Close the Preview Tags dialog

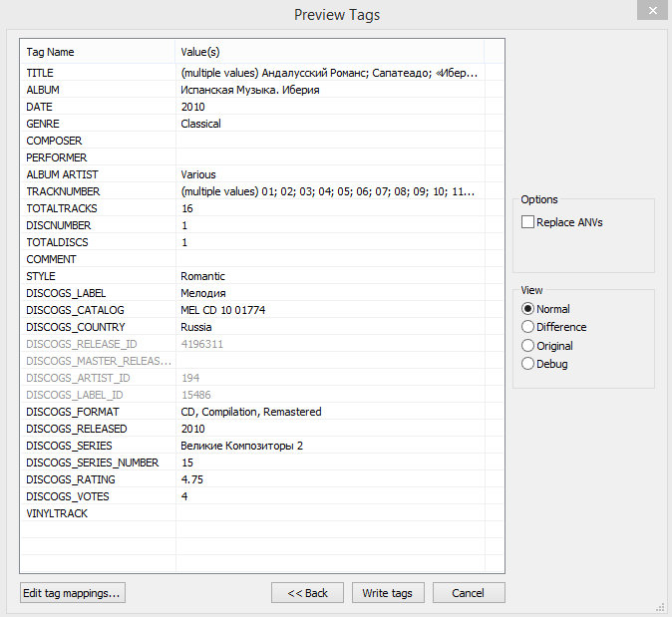[651, 10]
